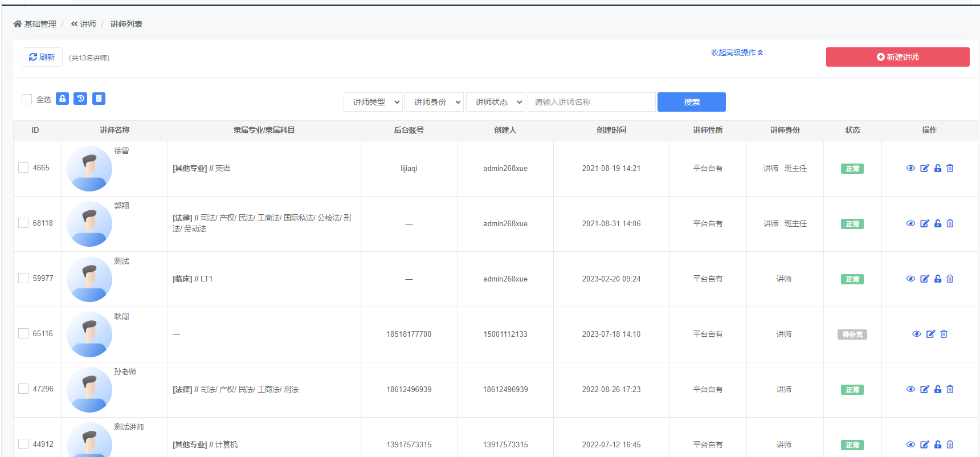Delete lecturer row 44912
The height and width of the screenshot is (457, 980).
click(950, 444)
